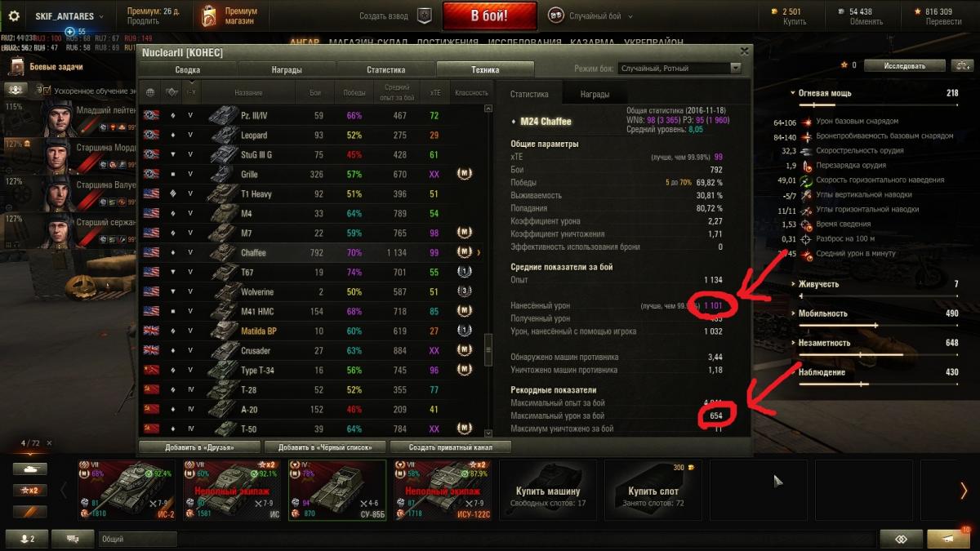This screenshot has width=980, height=551.
Task: Open the battle mode dropdown Случайный, Ротный
Action: coord(679,69)
